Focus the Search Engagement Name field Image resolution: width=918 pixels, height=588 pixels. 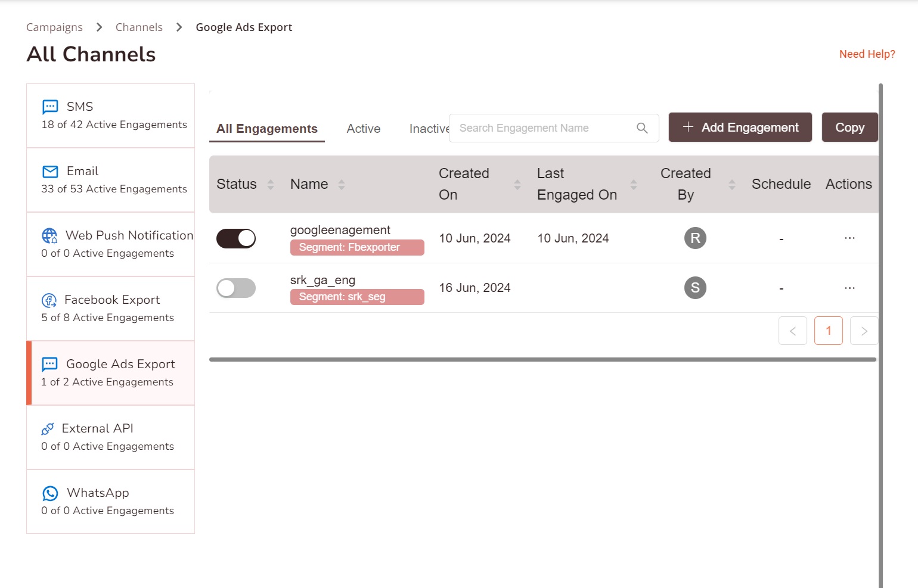click(542, 128)
